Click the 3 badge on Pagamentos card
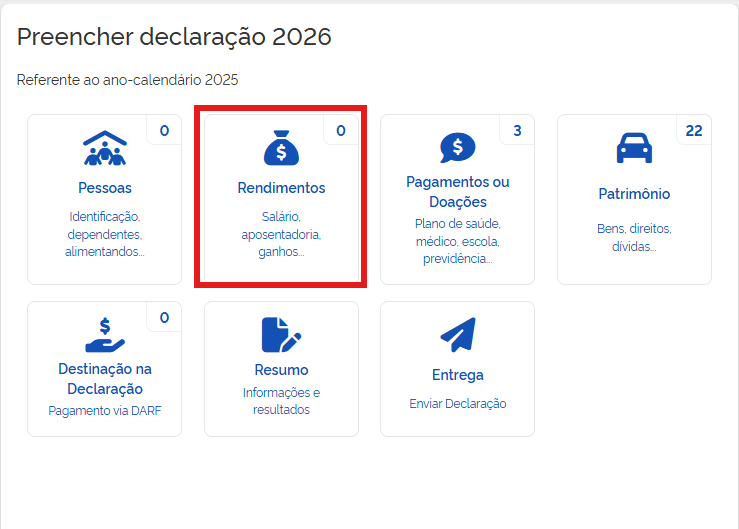Viewport: 739px width, 529px height. (x=517, y=130)
